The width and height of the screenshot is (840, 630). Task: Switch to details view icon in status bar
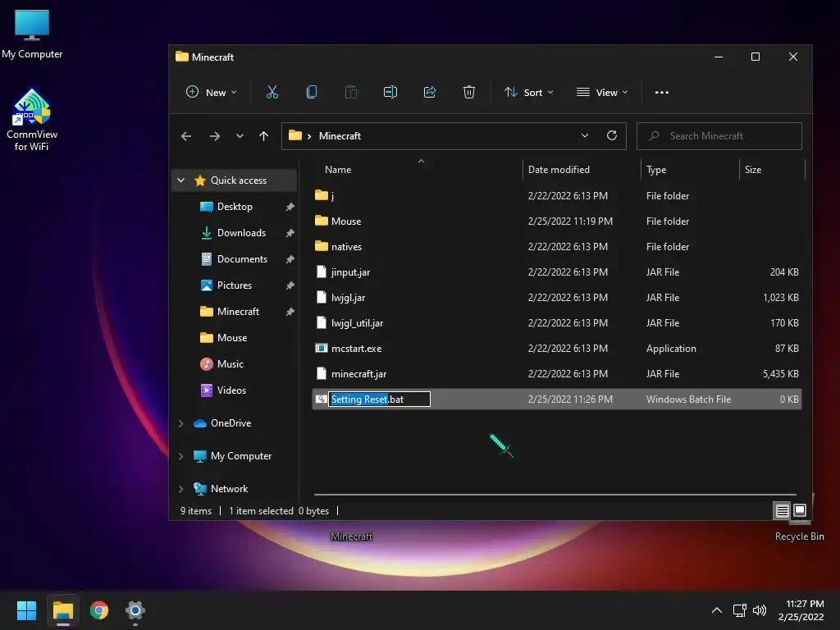(x=782, y=510)
